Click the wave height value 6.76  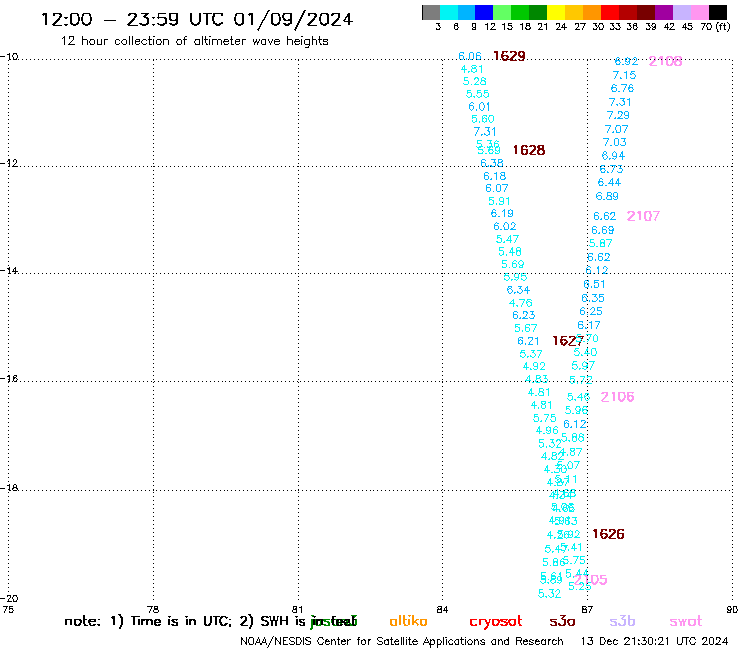pos(622,88)
